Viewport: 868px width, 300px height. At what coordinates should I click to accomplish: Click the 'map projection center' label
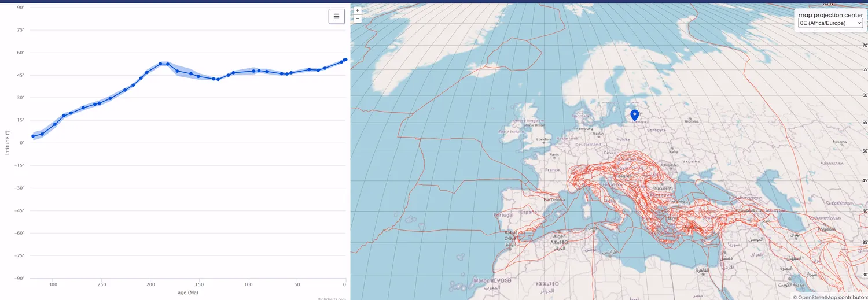(x=830, y=15)
